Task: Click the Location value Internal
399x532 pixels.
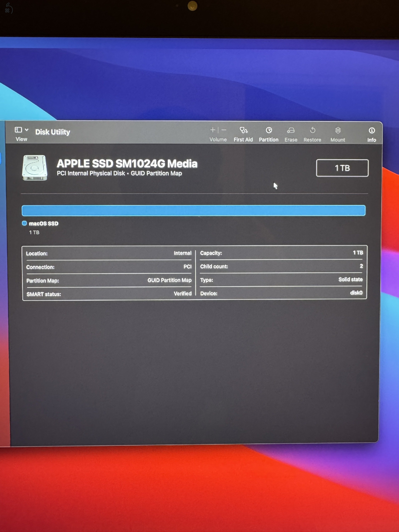Action: pyautogui.click(x=182, y=253)
